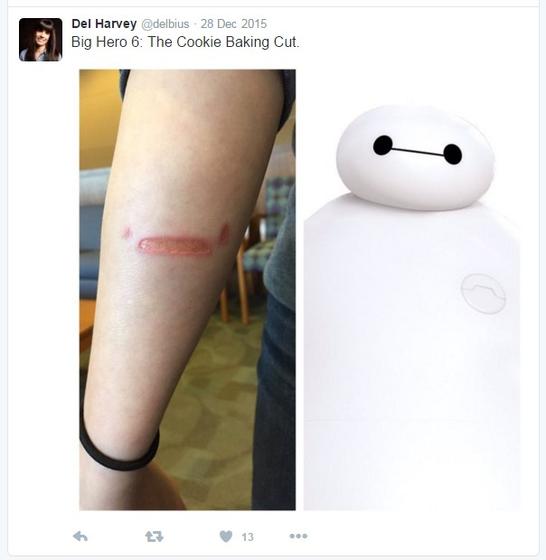
Task: Open the 28 Dec 2015 timestamp link
Action: pyautogui.click(x=234, y=24)
